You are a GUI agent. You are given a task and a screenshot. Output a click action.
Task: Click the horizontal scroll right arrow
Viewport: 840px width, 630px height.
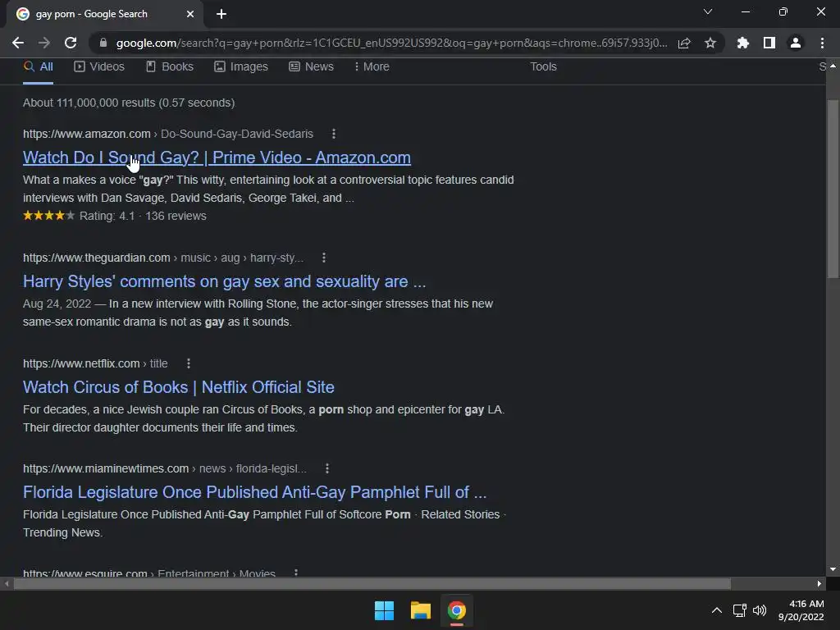(x=819, y=584)
